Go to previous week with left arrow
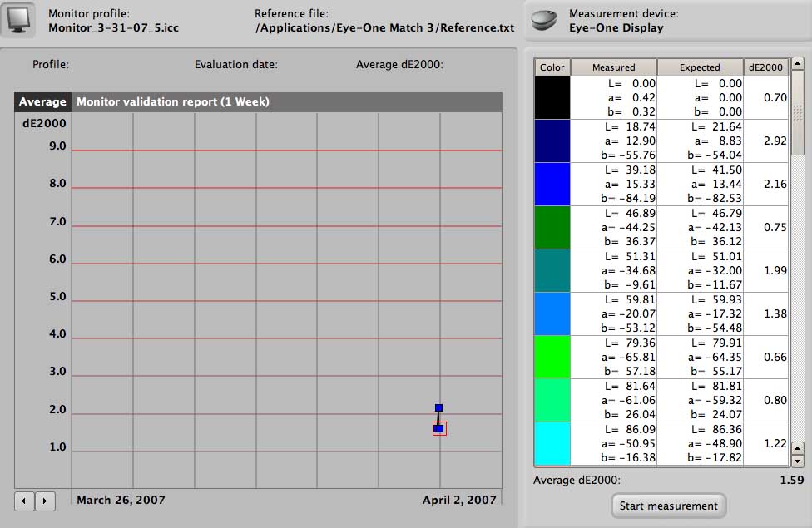Screen dimensions: 812x528 [x=24, y=501]
